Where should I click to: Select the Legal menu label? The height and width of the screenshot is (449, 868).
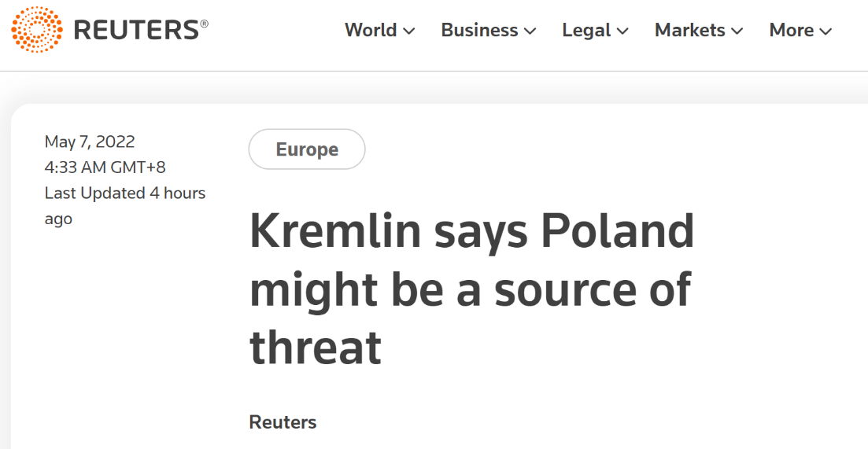point(586,30)
